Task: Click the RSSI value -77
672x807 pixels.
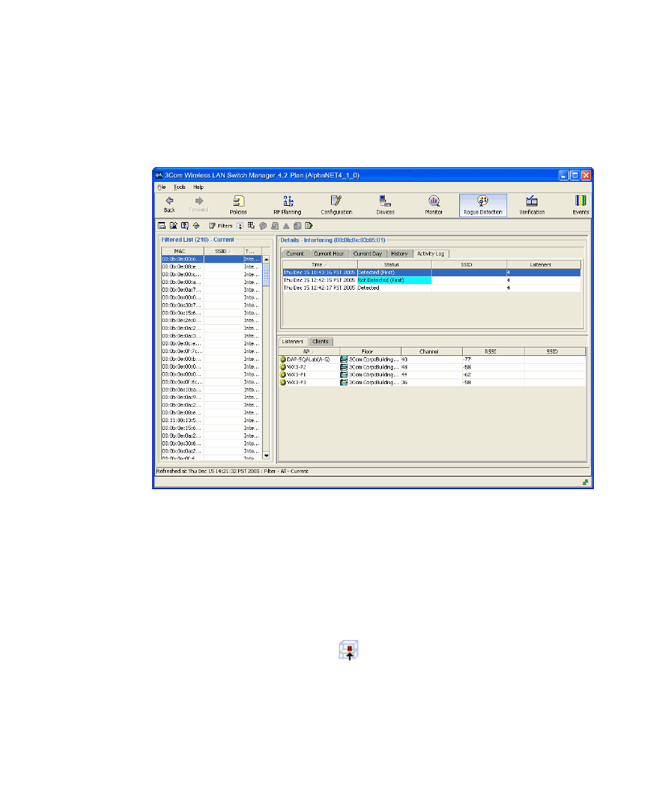Action: click(x=467, y=359)
